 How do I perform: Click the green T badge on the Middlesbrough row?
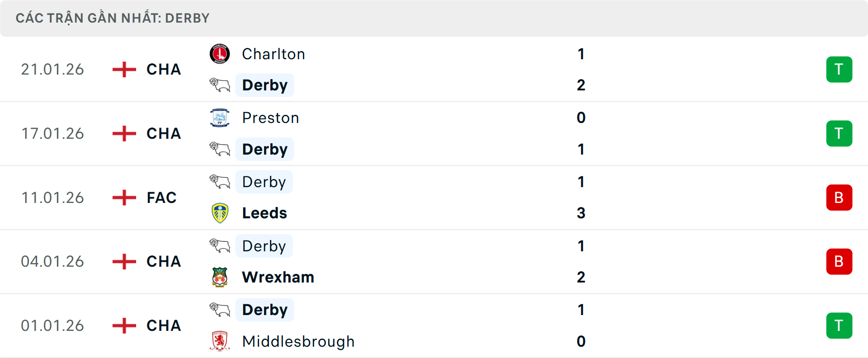tap(839, 325)
